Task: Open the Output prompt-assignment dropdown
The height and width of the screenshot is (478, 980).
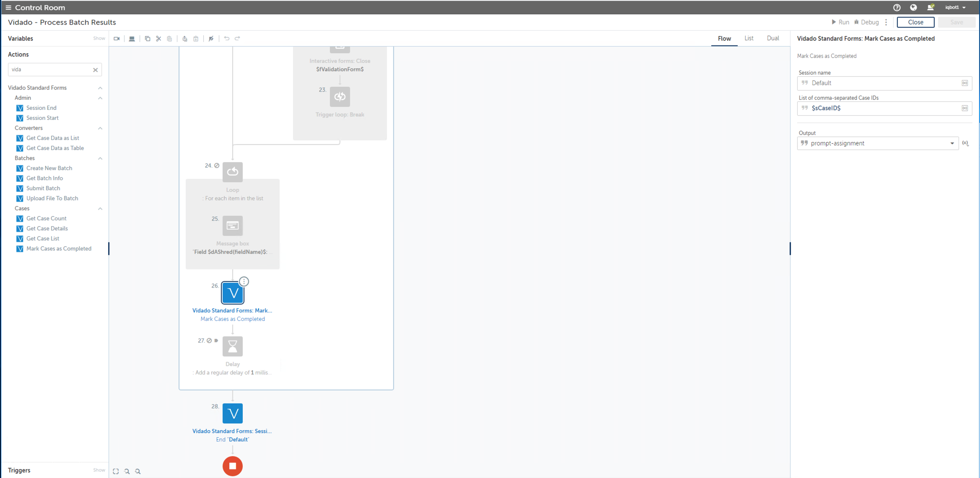Action: click(952, 143)
